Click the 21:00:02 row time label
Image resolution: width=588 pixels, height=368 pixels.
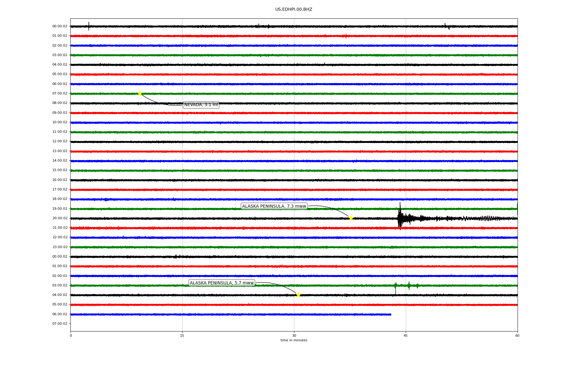tap(60, 228)
